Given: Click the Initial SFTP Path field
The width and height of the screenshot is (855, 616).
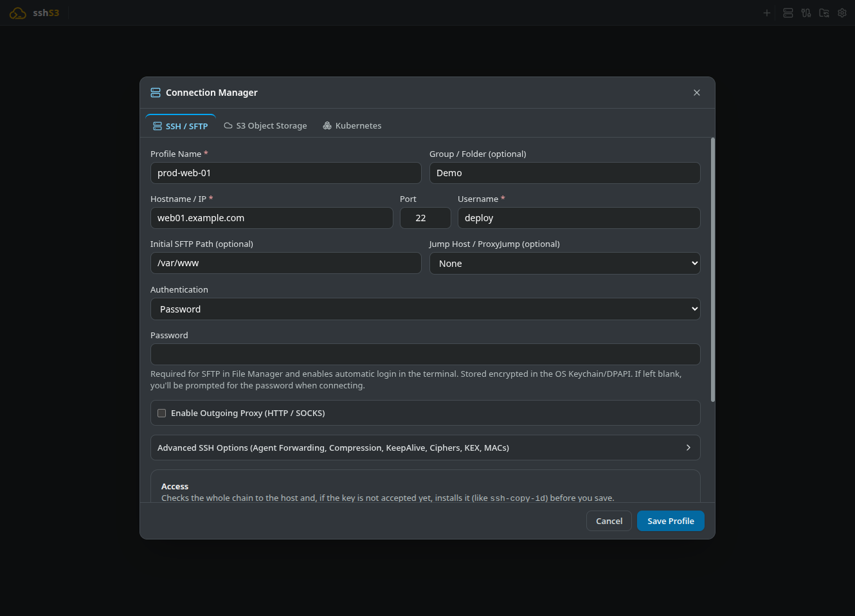Looking at the screenshot, I should click(286, 263).
